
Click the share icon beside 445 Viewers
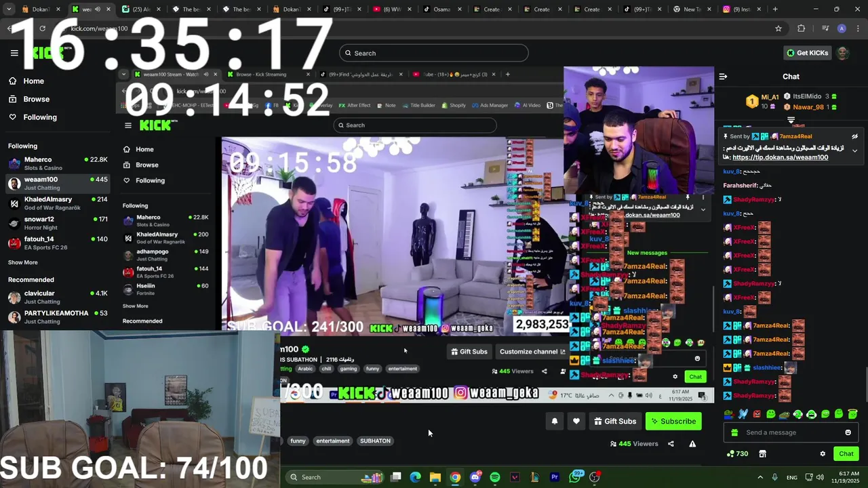coord(671,444)
